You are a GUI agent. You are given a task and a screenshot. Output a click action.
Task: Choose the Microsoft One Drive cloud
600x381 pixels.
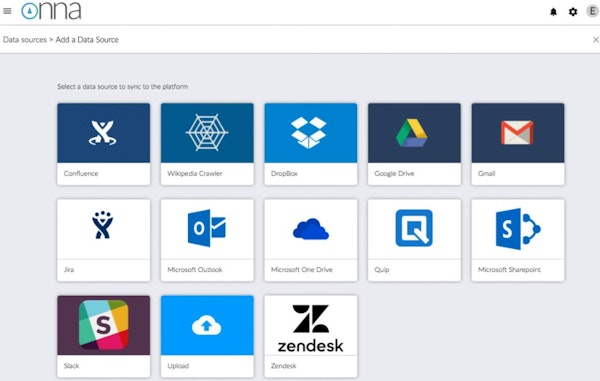click(311, 229)
